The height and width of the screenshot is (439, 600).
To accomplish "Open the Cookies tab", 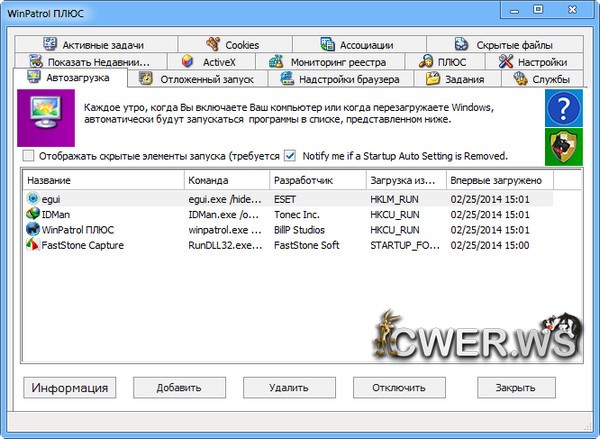I will pos(232,45).
